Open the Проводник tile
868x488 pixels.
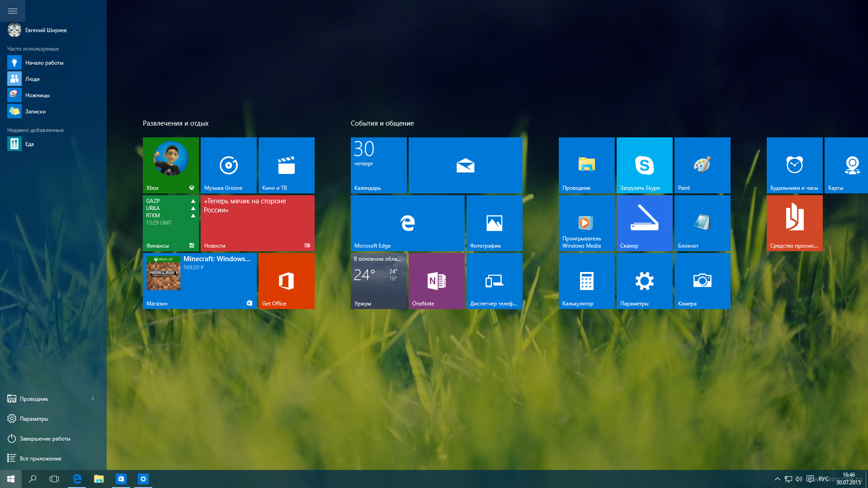click(587, 165)
